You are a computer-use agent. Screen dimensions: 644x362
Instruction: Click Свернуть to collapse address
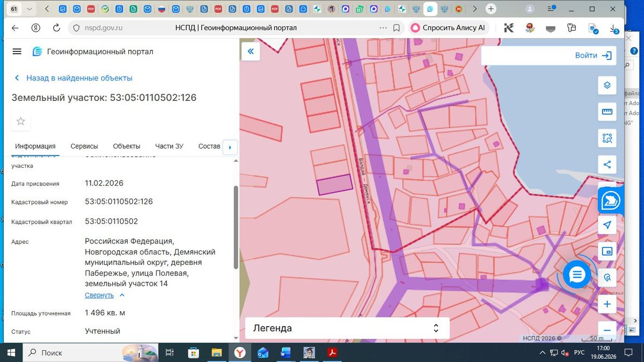coord(105,295)
